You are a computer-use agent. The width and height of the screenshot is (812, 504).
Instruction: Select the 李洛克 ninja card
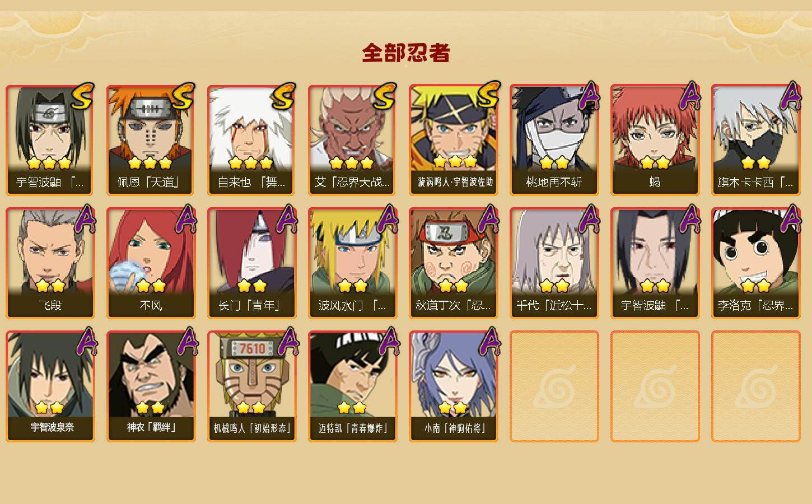(x=755, y=263)
